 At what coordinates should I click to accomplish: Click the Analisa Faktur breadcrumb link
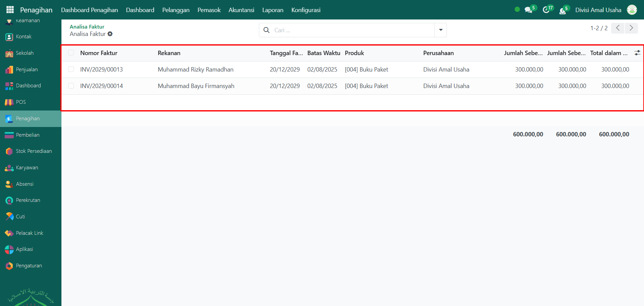(87, 27)
